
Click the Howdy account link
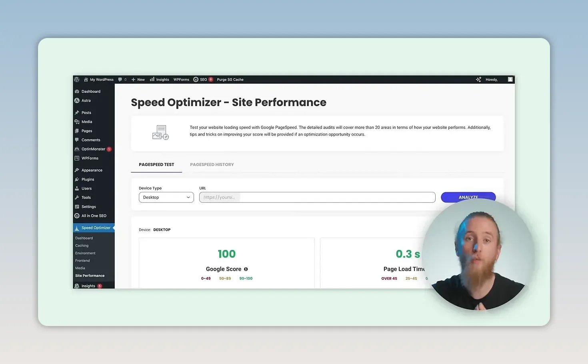point(492,80)
